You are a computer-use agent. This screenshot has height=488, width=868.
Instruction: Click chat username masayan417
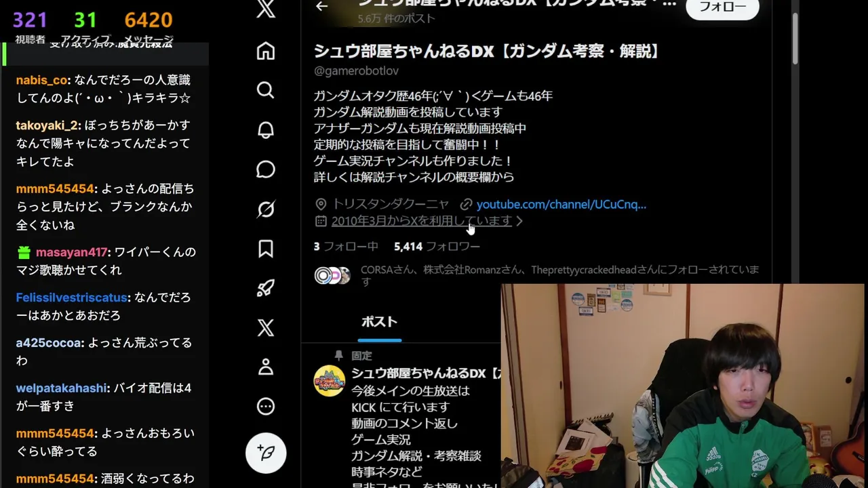(x=71, y=252)
